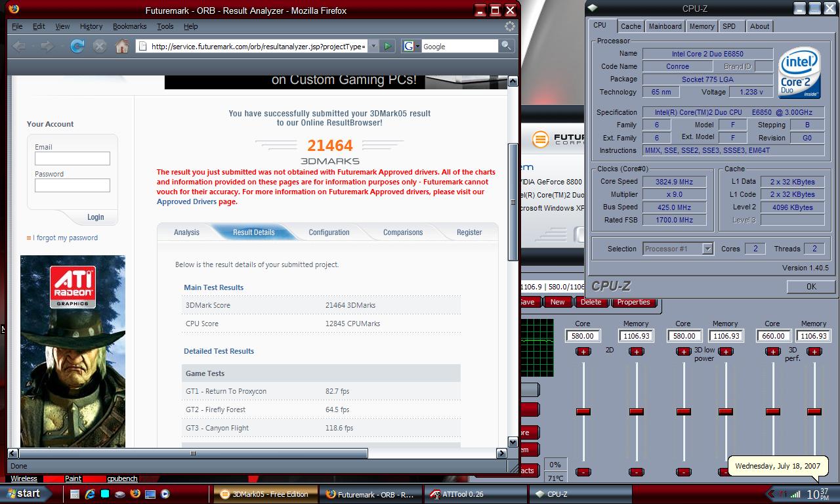
Task: Click the Password input field
Action: click(x=72, y=185)
